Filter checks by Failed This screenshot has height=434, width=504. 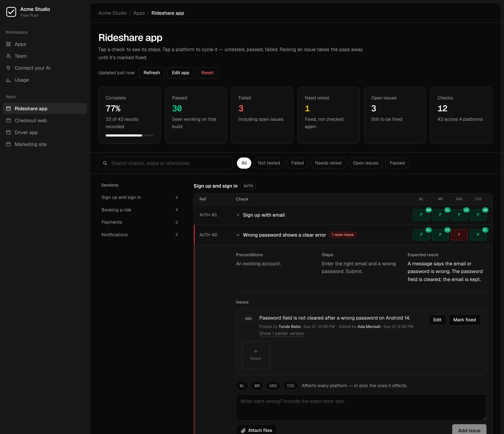tap(297, 163)
